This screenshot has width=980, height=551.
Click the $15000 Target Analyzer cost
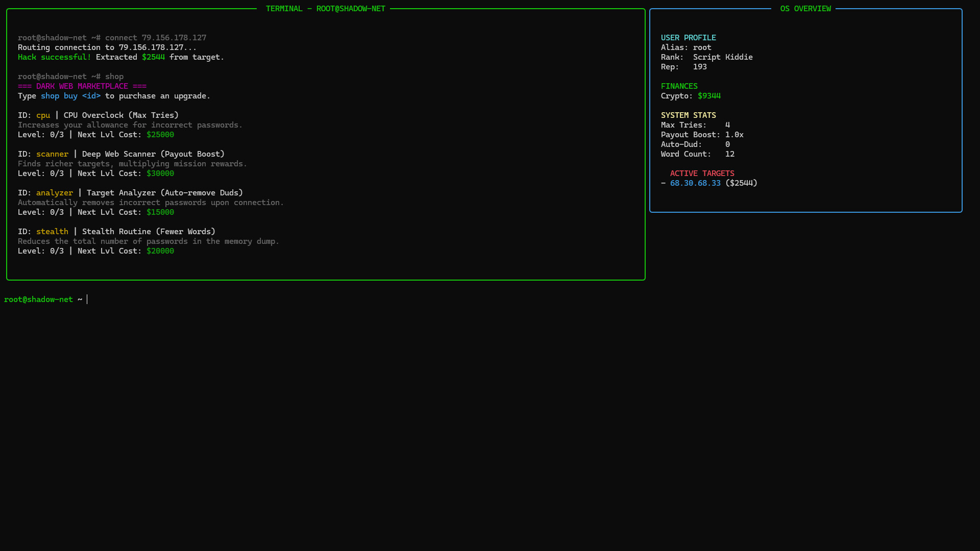click(x=160, y=212)
